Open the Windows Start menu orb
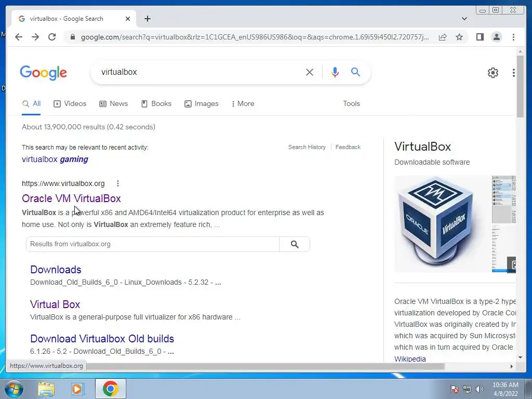 pyautogui.click(x=14, y=389)
